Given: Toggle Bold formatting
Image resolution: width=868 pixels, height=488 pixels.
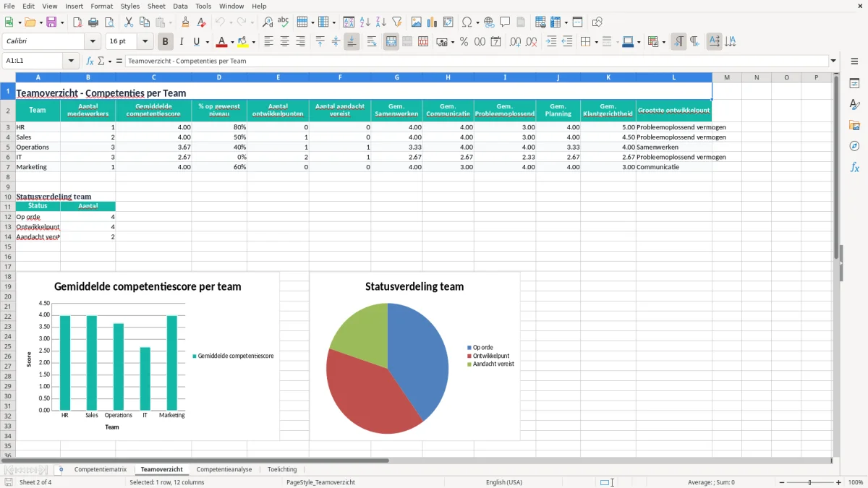Looking at the screenshot, I should (x=166, y=42).
